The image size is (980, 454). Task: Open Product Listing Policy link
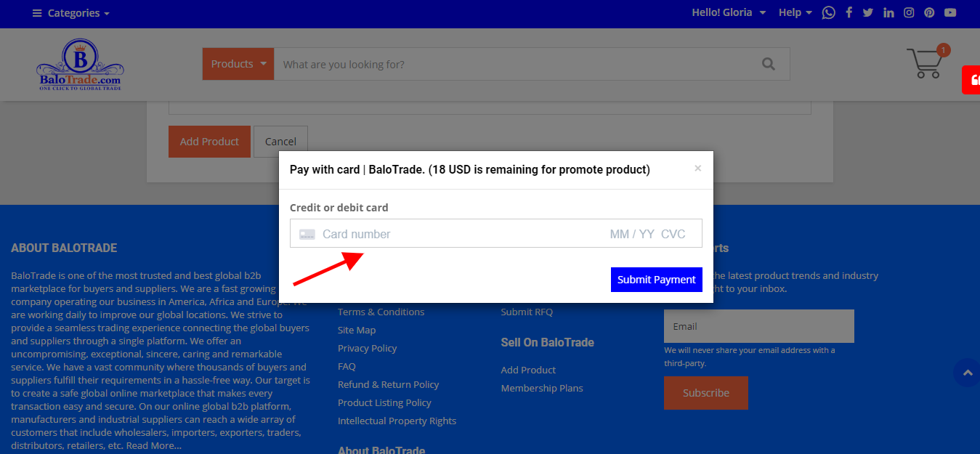[384, 402]
